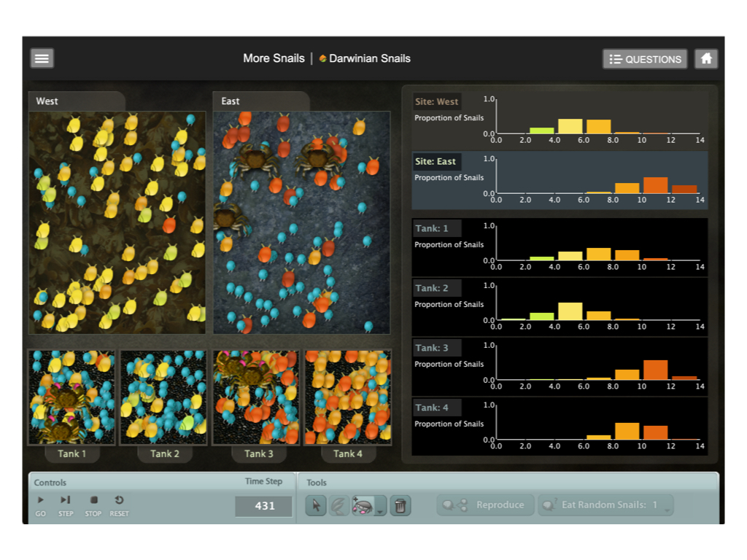Select the pointer arrow tool
747x560 pixels.
[x=315, y=505]
